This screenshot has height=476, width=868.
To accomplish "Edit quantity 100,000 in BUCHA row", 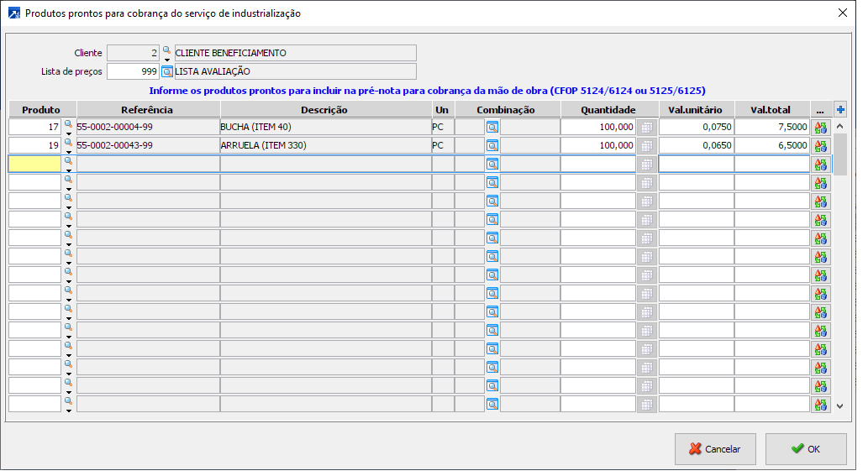I will 598,127.
